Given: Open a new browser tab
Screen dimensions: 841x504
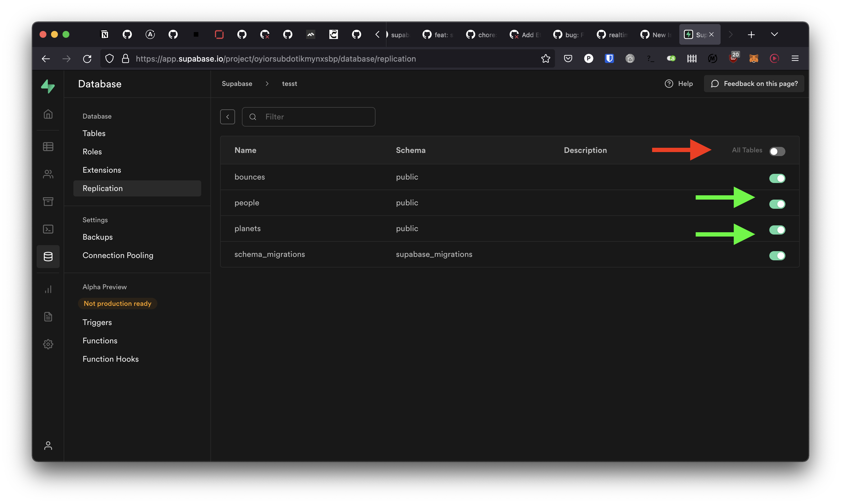Looking at the screenshot, I should (751, 35).
